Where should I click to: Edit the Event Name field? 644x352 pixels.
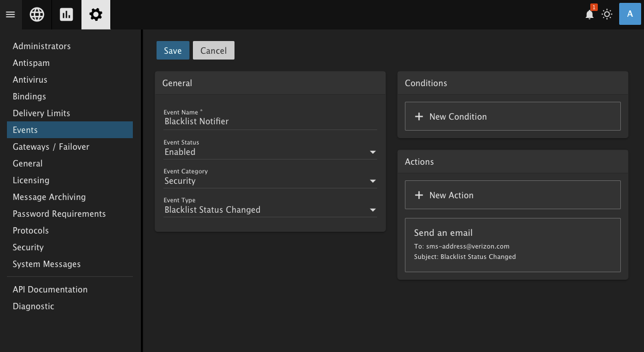(270, 121)
